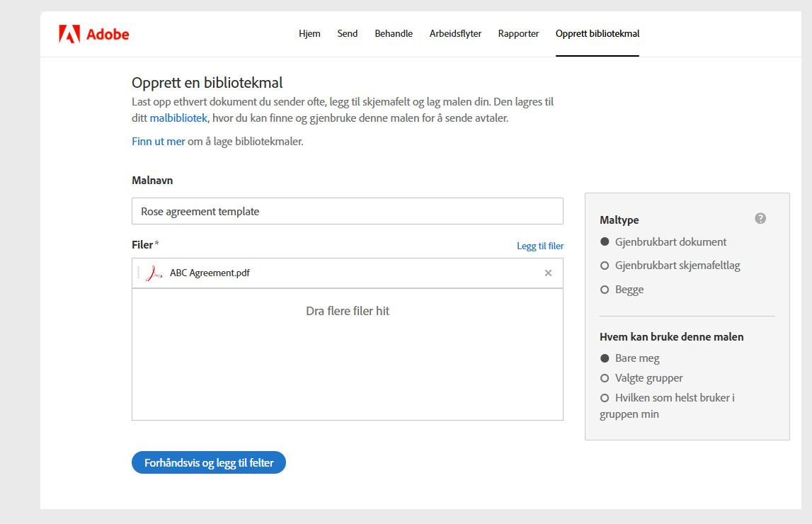Open the Arbeidsflyter menu item

(455, 33)
